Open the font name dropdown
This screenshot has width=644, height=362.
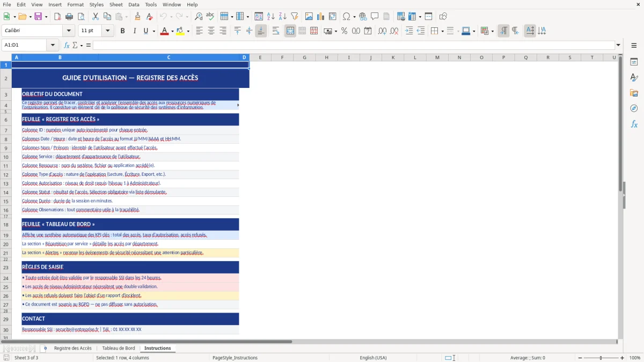pos(68,31)
